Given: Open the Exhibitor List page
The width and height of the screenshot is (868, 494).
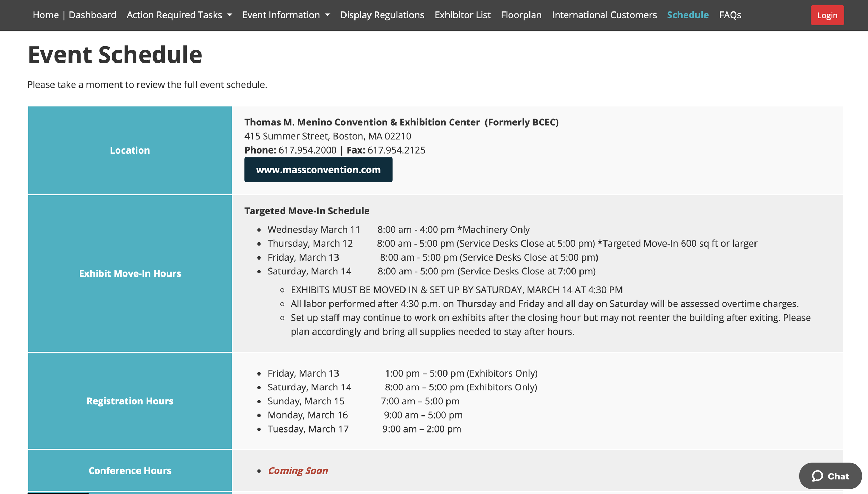Looking at the screenshot, I should tap(462, 15).
